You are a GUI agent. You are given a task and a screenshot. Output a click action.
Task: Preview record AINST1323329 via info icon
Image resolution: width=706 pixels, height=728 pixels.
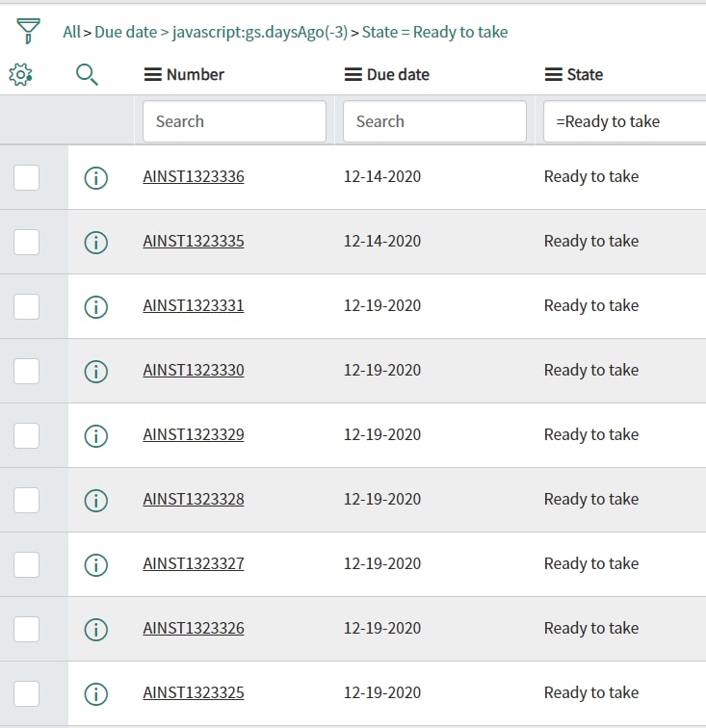pyautogui.click(x=96, y=435)
